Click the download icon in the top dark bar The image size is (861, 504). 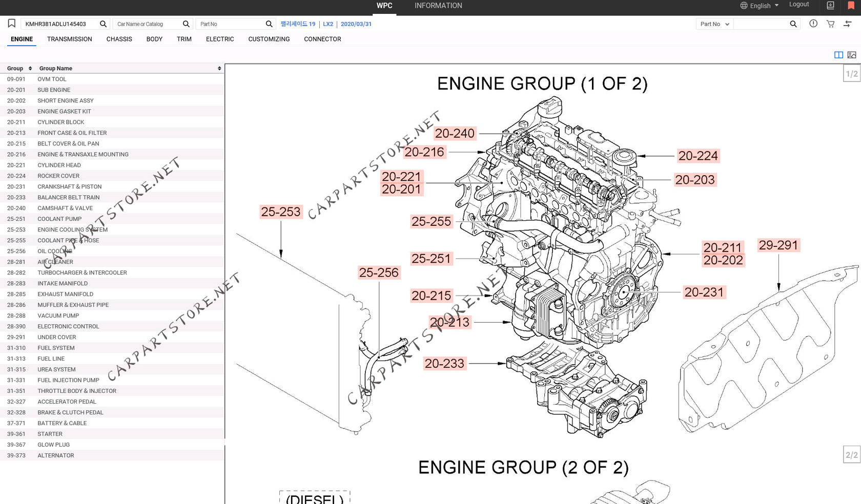click(831, 5)
